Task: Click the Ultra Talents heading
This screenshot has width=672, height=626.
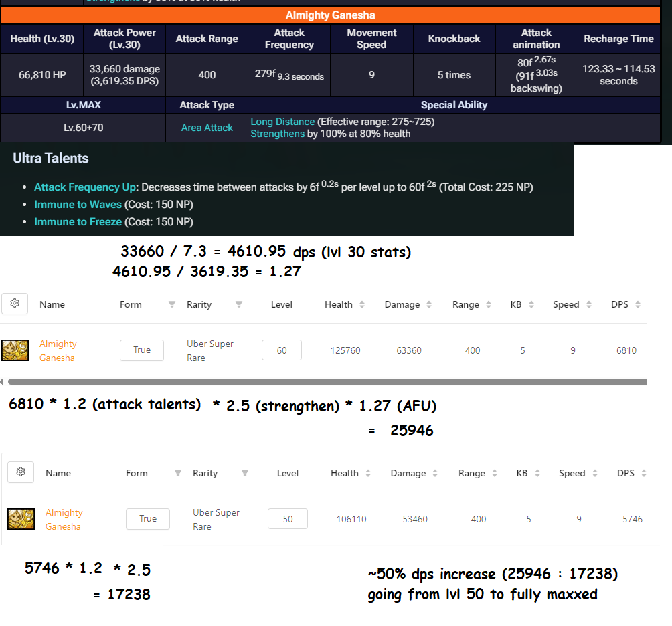Action: pyautogui.click(x=51, y=158)
